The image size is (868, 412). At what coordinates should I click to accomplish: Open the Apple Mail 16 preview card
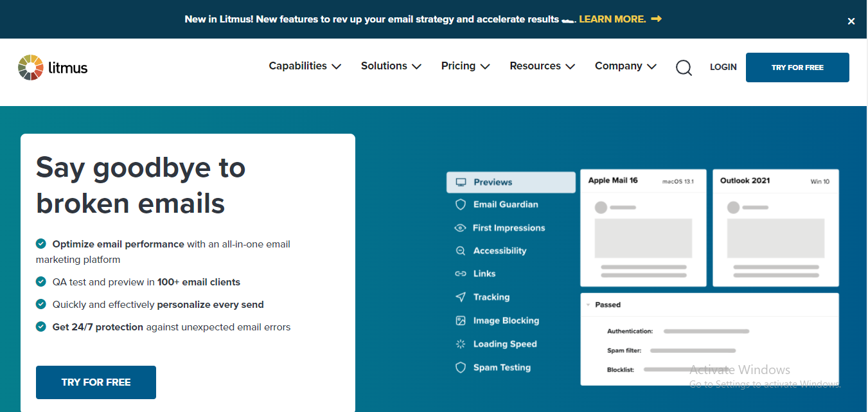643,228
